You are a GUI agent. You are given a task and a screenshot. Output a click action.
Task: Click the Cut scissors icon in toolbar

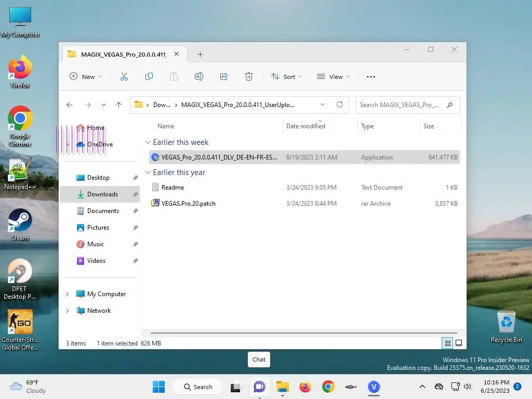click(x=124, y=77)
